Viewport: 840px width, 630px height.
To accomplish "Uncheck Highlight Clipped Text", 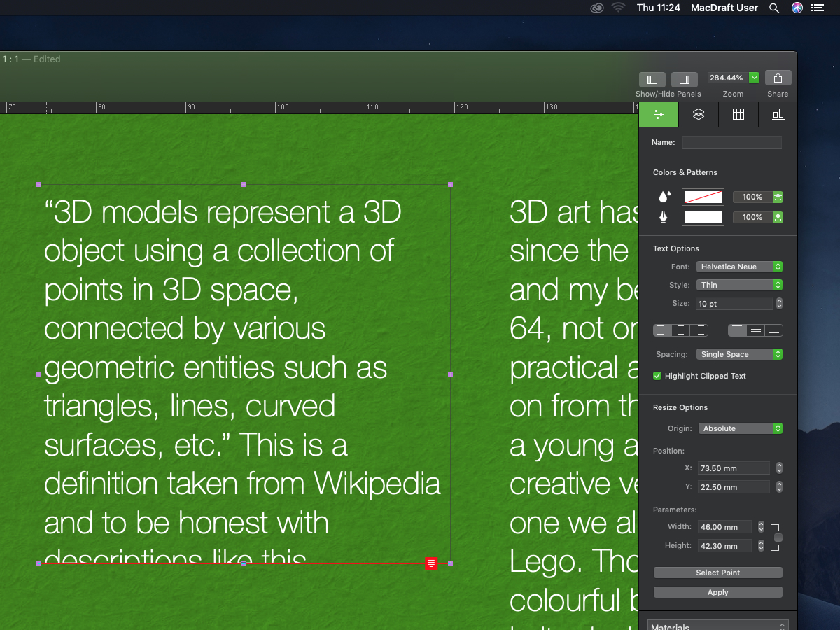I will pyautogui.click(x=657, y=376).
